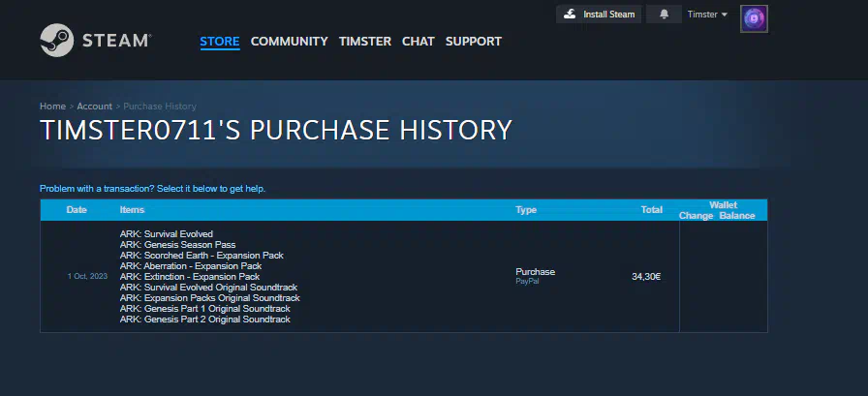
Task: Click 'Problem with a transaction?' help text
Action: pyautogui.click(x=153, y=189)
